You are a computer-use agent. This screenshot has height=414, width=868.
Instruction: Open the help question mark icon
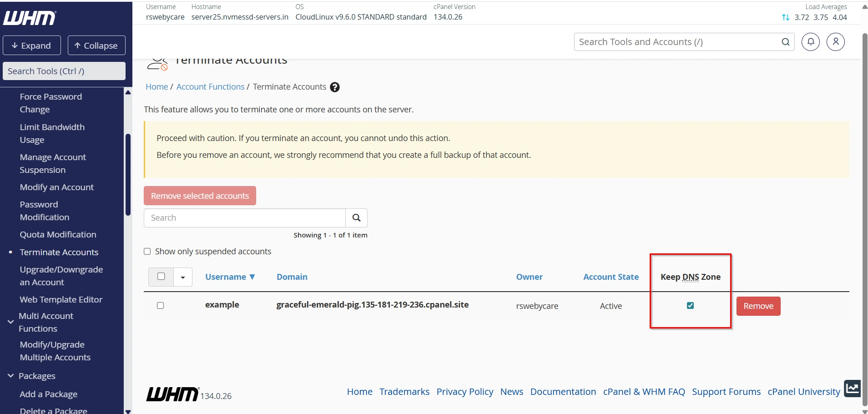coord(335,87)
